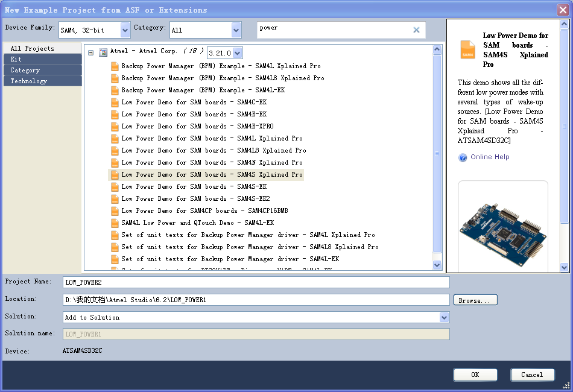This screenshot has height=392, width=573.
Task: Clear the power search text with X
Action: (x=416, y=30)
